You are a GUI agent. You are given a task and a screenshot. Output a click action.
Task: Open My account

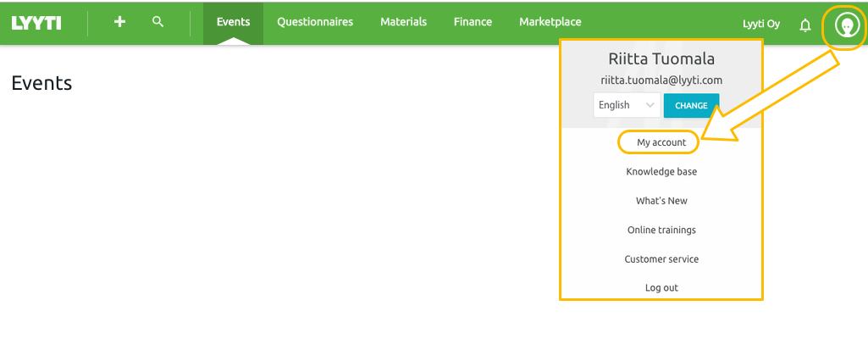tap(661, 142)
